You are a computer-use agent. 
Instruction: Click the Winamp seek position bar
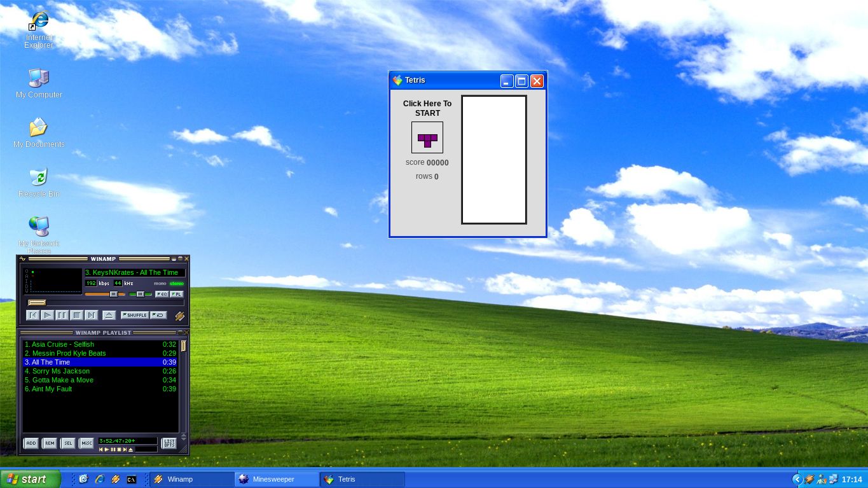click(x=105, y=303)
